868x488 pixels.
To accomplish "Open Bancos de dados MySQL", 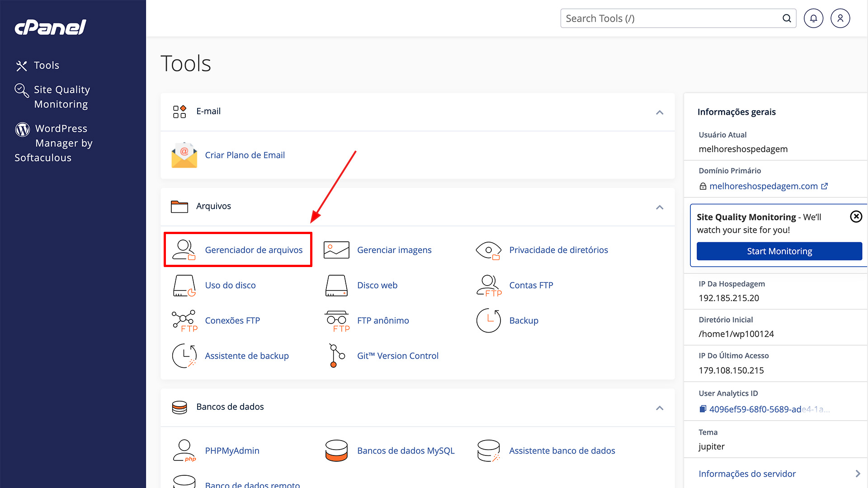I will coord(406,450).
